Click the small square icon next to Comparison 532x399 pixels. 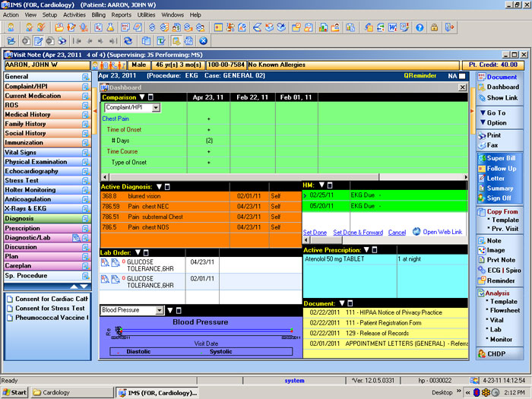151,97
